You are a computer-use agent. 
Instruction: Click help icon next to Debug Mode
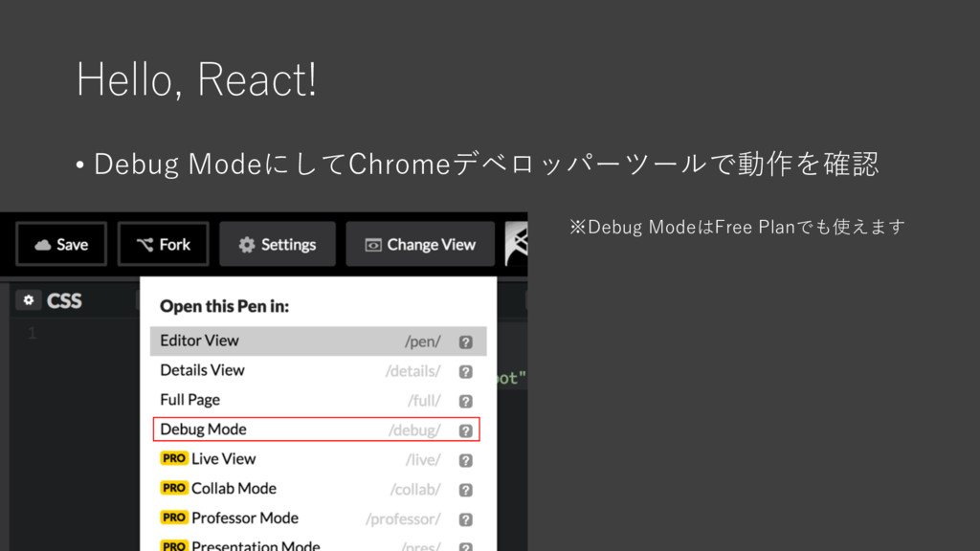[x=466, y=431]
